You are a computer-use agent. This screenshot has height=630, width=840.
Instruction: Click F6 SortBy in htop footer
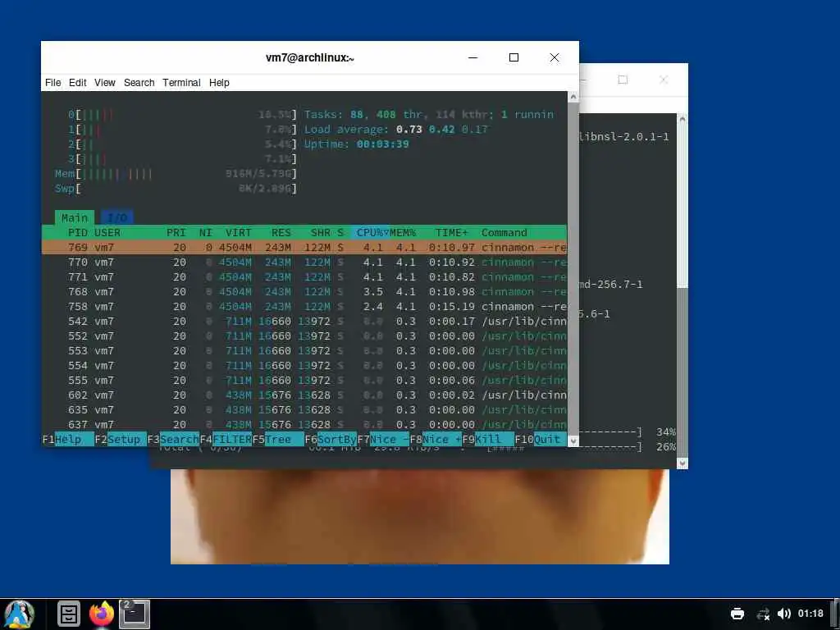(331, 440)
